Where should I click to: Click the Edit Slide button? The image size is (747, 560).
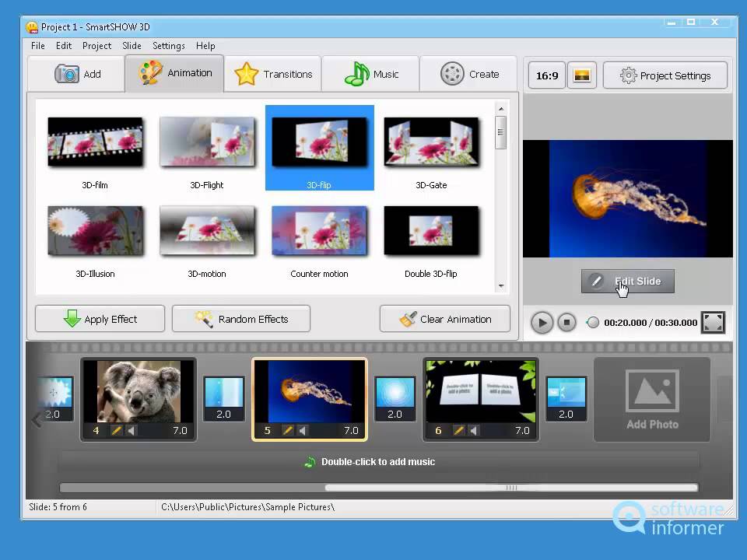[x=628, y=281]
